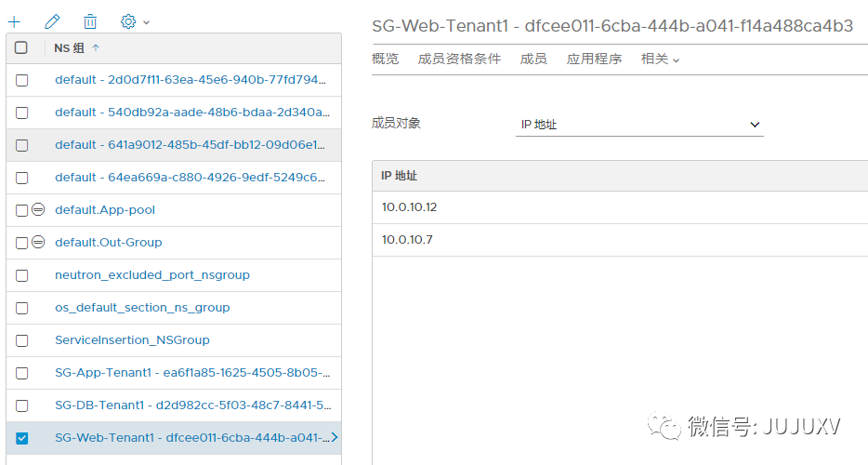Toggle the select-all header checkbox

coord(21,47)
